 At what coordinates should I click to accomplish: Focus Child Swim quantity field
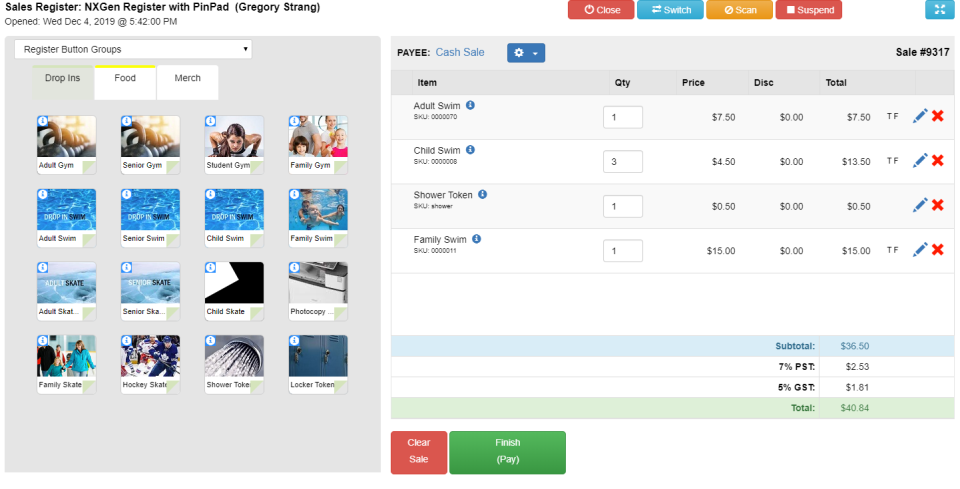pos(623,162)
